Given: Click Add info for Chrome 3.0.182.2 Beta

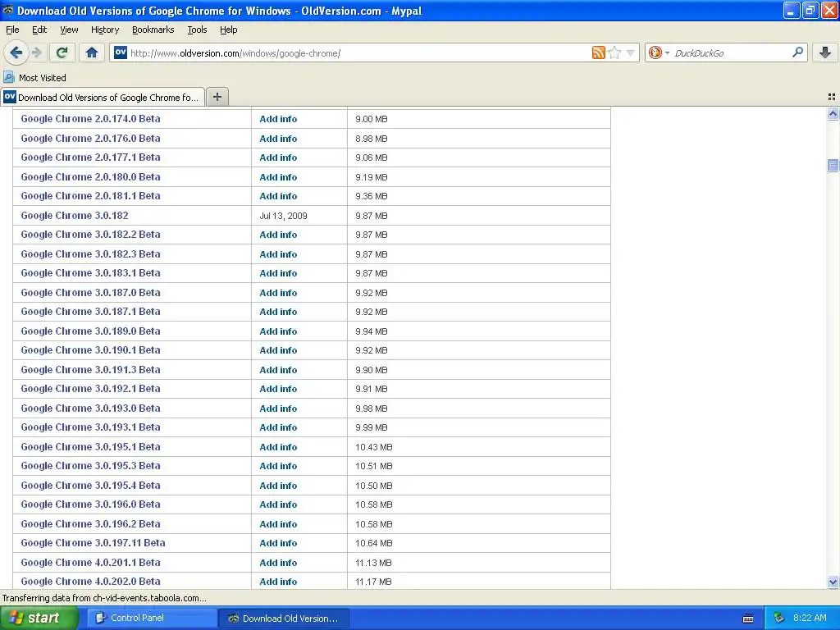Looking at the screenshot, I should coord(278,235).
